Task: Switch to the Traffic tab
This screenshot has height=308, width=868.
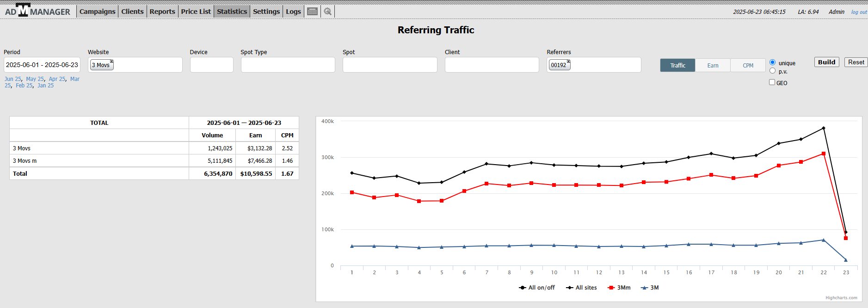Action: (677, 65)
